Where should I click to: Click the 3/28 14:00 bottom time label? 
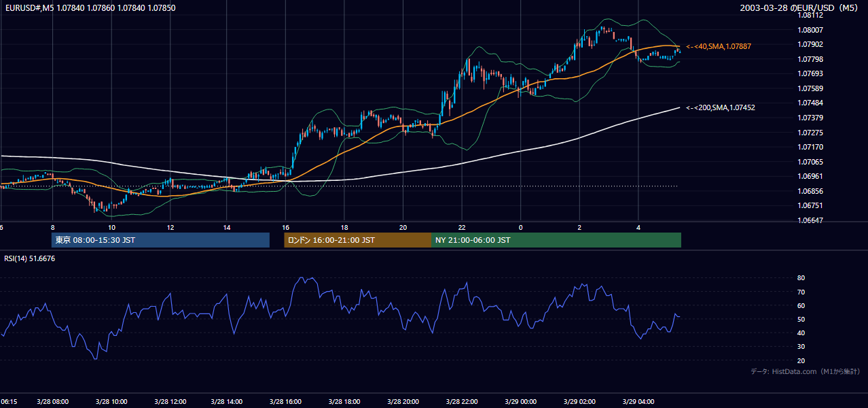(x=227, y=402)
